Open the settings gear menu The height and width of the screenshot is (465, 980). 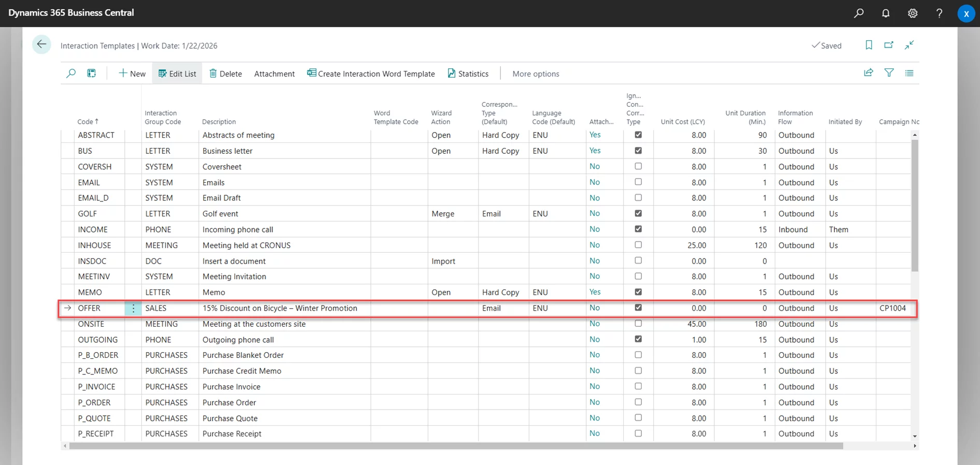913,13
